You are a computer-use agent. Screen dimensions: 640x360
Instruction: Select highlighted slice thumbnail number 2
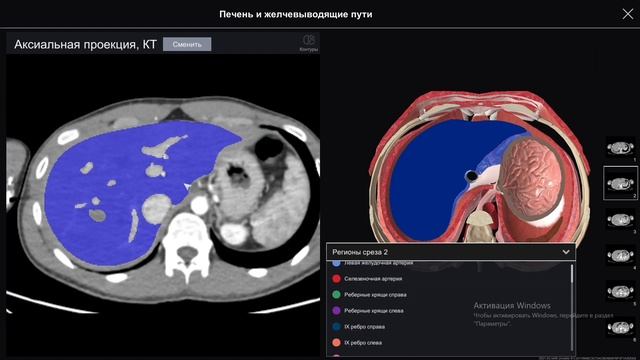[620, 183]
